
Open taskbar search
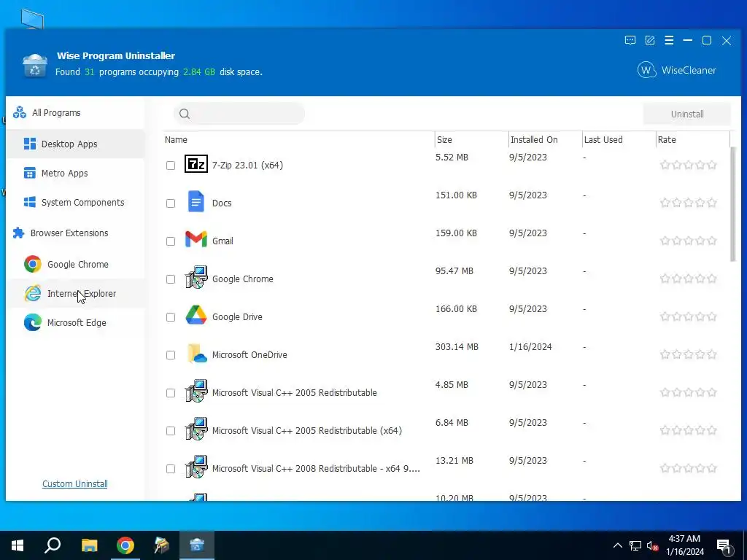point(53,545)
